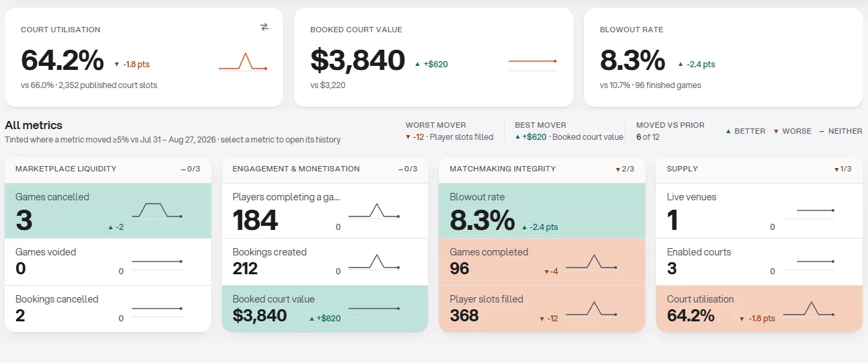This screenshot has height=363, width=868.
Task: Click the '+$620' delta on top booked value card
Action: click(x=431, y=65)
